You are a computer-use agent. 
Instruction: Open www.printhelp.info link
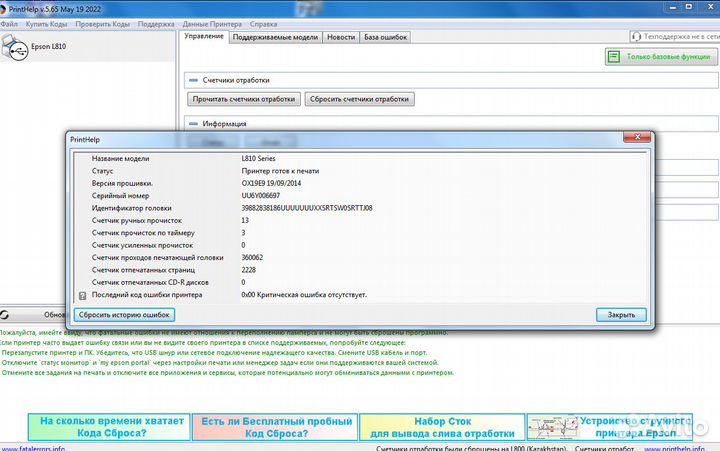(674, 448)
